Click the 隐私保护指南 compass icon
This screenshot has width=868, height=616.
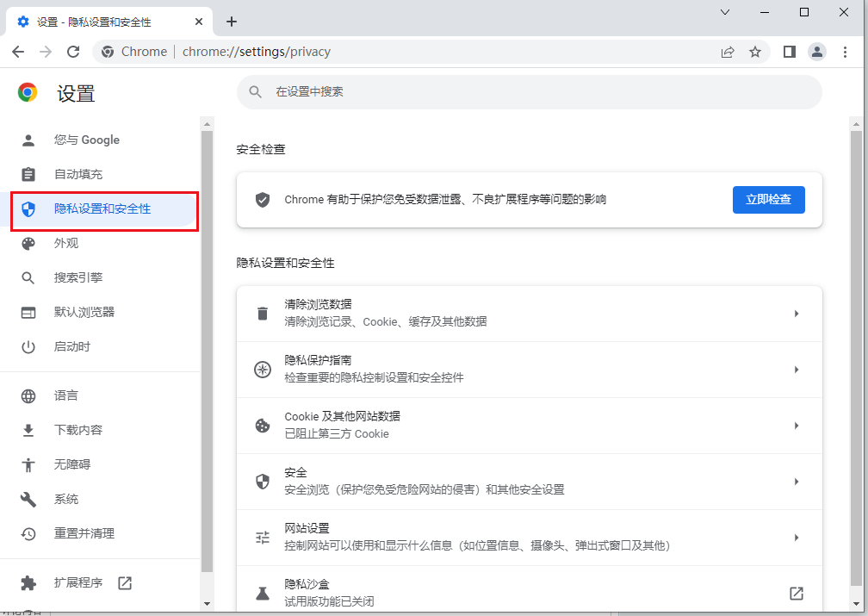[x=263, y=370]
